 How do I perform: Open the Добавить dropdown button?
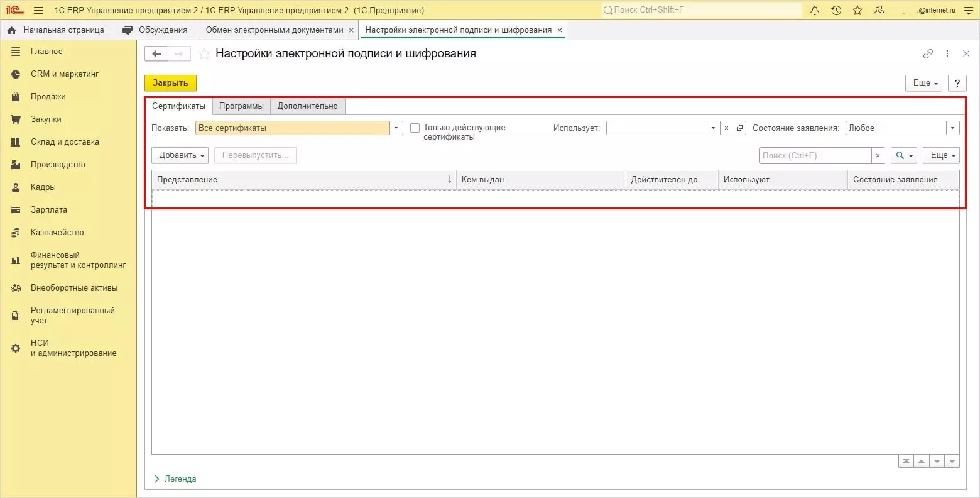(180, 155)
